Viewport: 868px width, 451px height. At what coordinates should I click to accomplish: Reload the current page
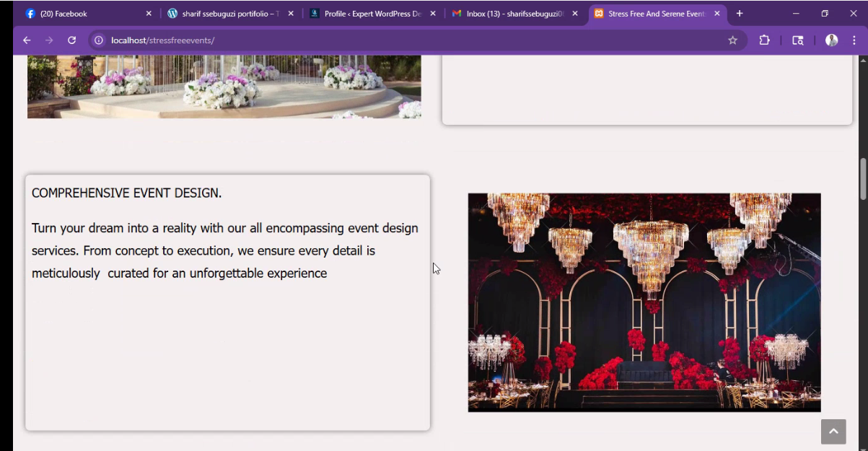(x=71, y=40)
